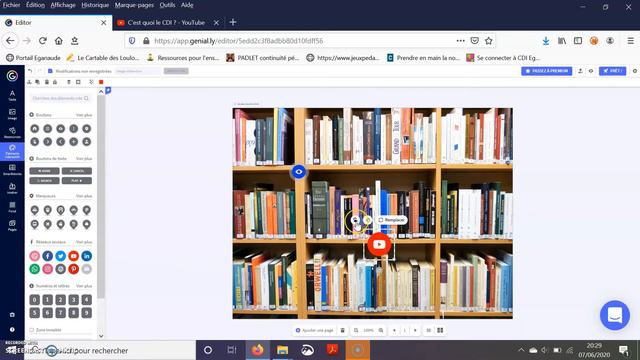Expand Réseaux sociaux with Voir plus
The height and width of the screenshot is (360, 640).
(x=84, y=242)
